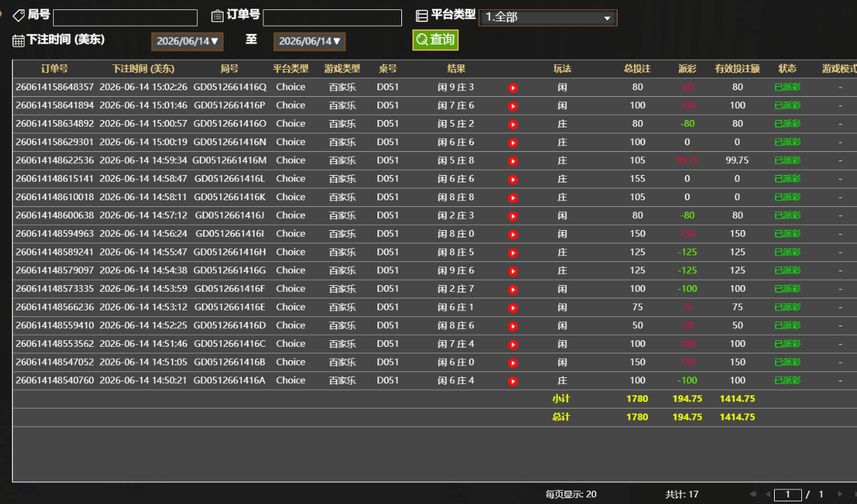Click the 总投注 column header
This screenshot has height=504, width=857.
coord(637,69)
